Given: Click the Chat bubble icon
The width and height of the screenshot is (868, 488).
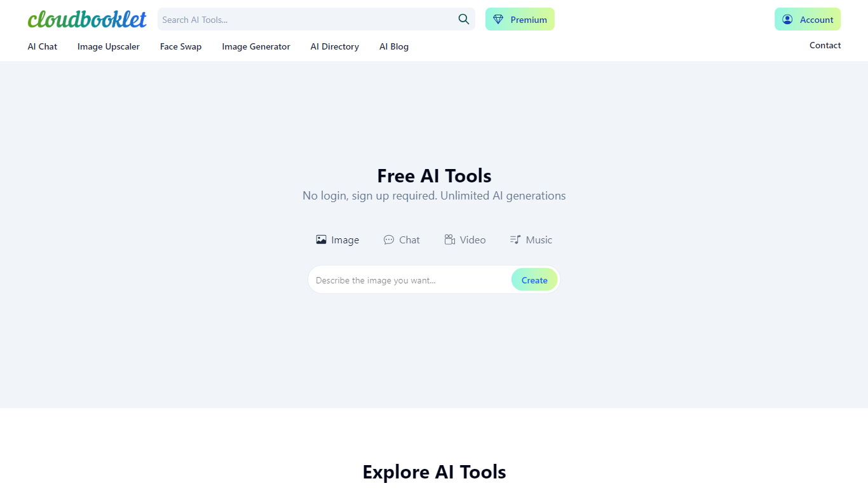Looking at the screenshot, I should point(389,240).
